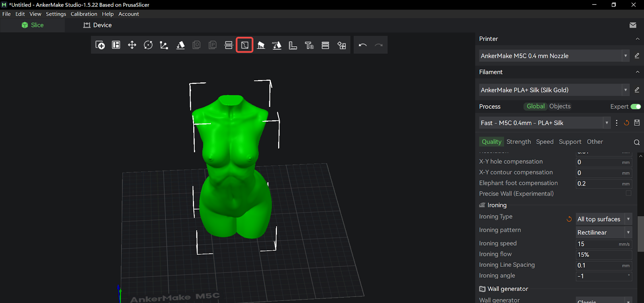The height and width of the screenshot is (303, 644).
Task: Click the Ironing flow field
Action: tap(604, 255)
